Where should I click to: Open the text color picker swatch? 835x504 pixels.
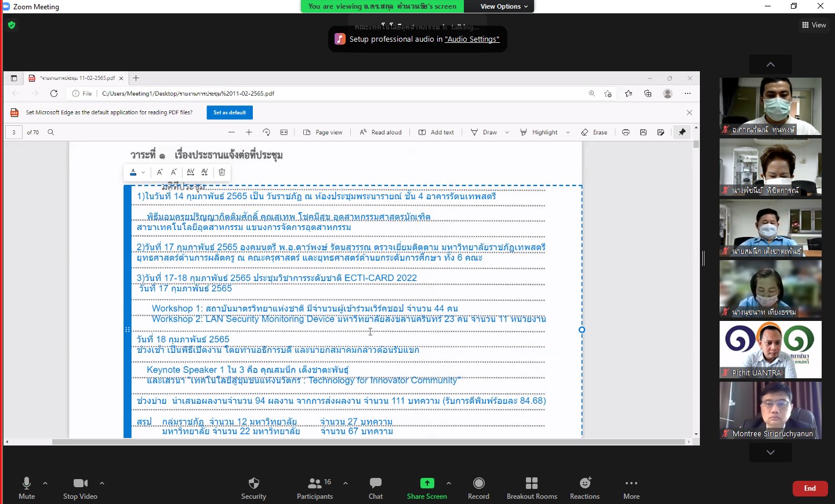(x=134, y=172)
